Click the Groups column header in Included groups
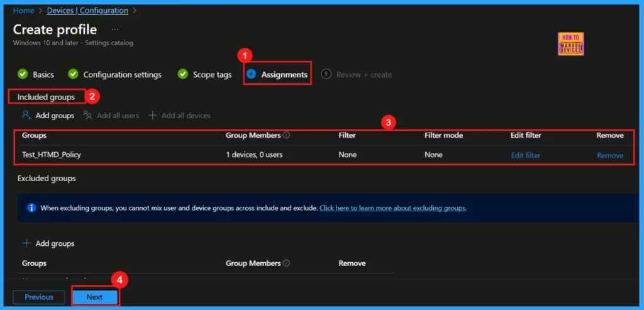The image size is (644, 310). click(34, 135)
